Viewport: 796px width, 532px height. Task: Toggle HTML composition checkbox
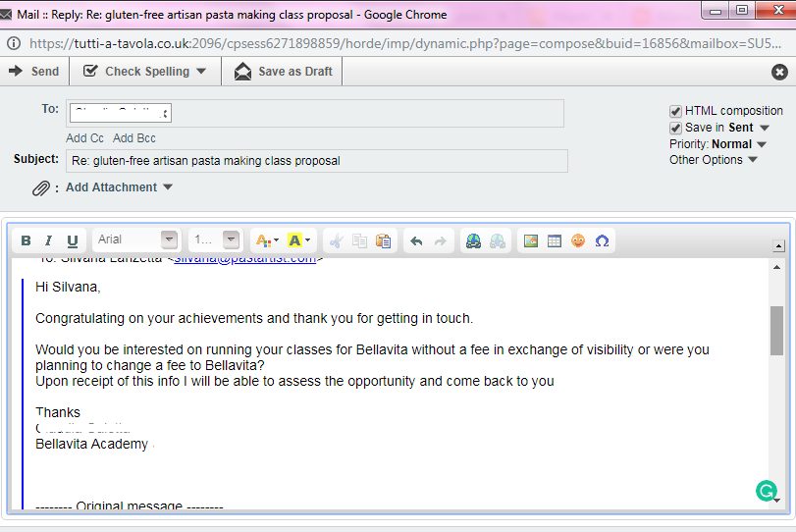click(x=674, y=111)
